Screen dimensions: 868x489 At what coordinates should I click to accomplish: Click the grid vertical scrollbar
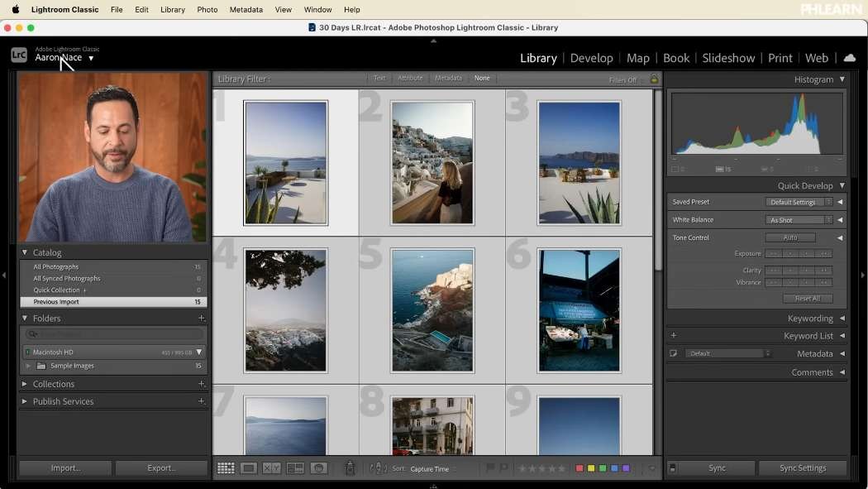658,180
